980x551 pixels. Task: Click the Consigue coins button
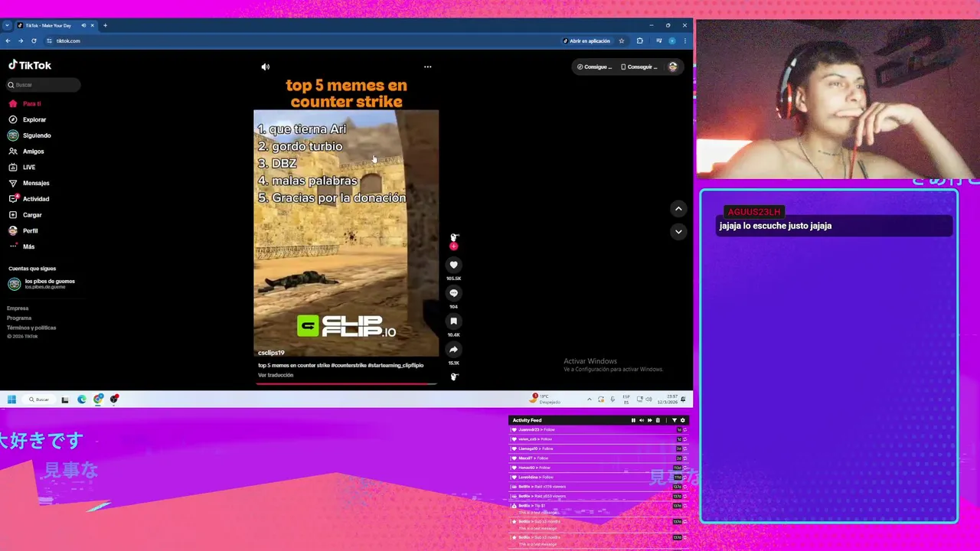click(x=595, y=67)
